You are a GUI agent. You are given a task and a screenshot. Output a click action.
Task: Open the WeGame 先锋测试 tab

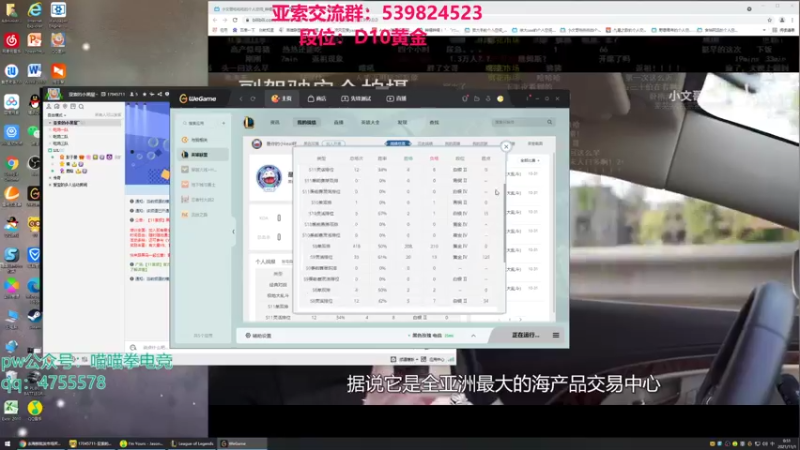point(356,98)
